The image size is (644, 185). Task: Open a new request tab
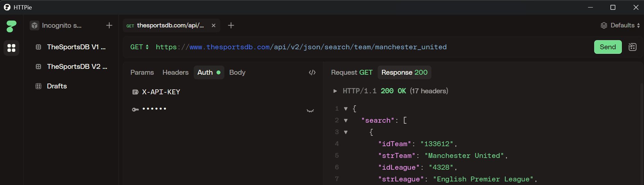pos(231,25)
